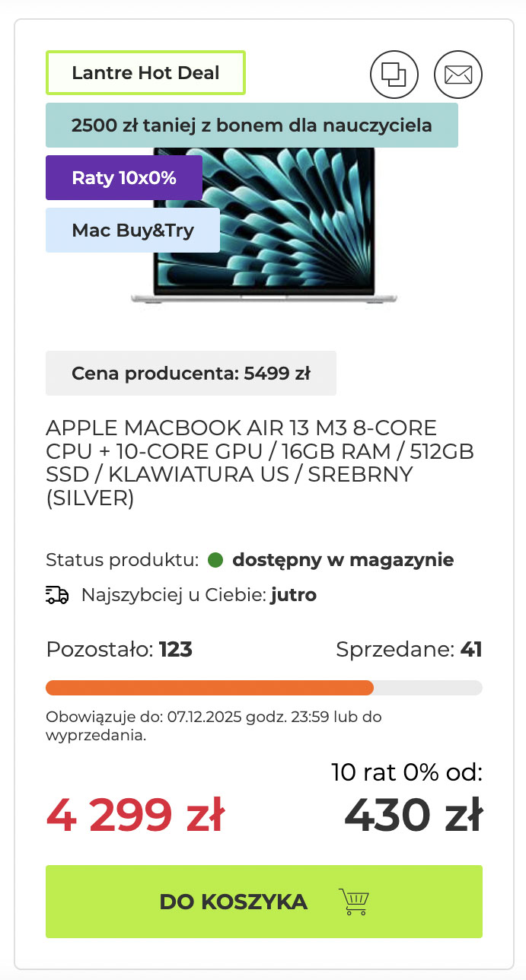The height and width of the screenshot is (980, 526).
Task: Open the Lantre Hot Deal badge
Action: [145, 73]
